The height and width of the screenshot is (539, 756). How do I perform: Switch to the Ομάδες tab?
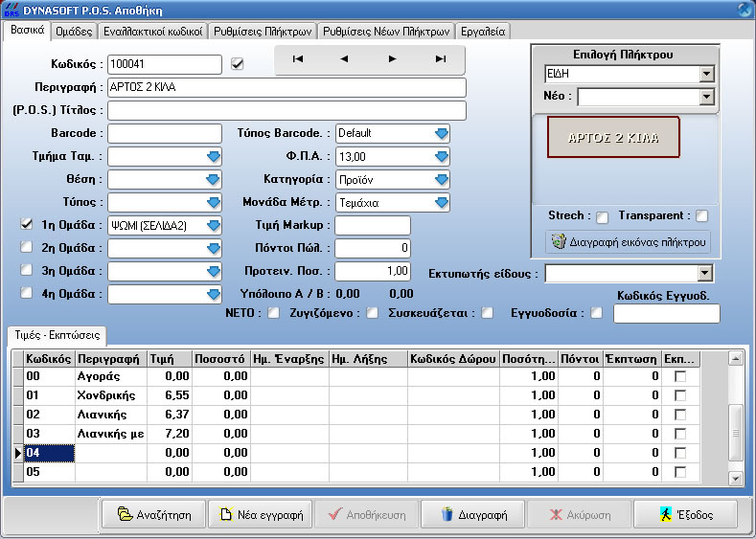coord(74,32)
